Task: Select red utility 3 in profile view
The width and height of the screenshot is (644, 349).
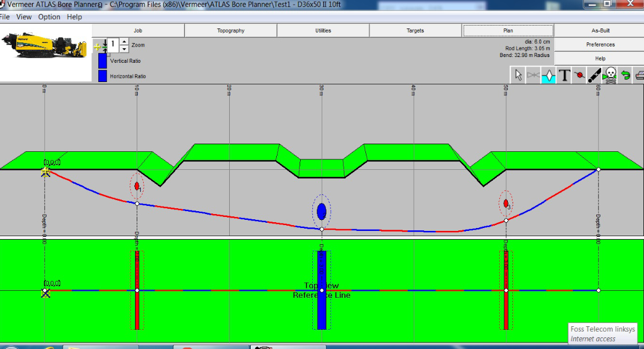Action: pos(506,203)
